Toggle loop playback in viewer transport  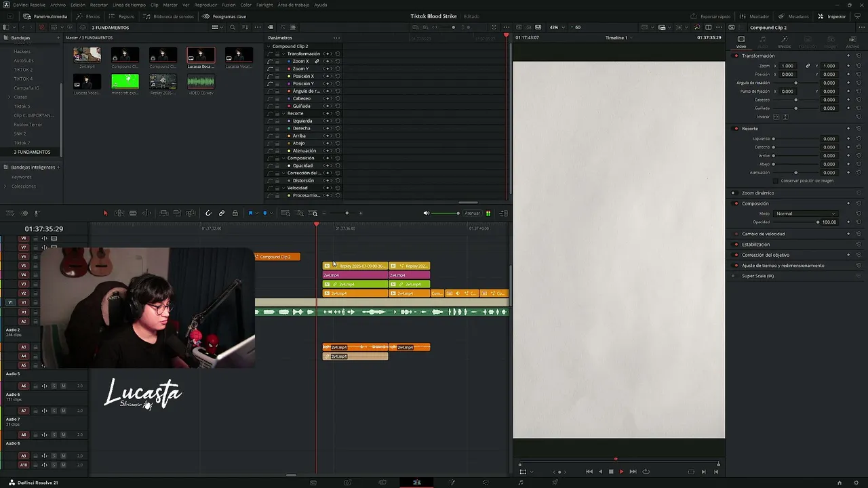pyautogui.click(x=646, y=472)
